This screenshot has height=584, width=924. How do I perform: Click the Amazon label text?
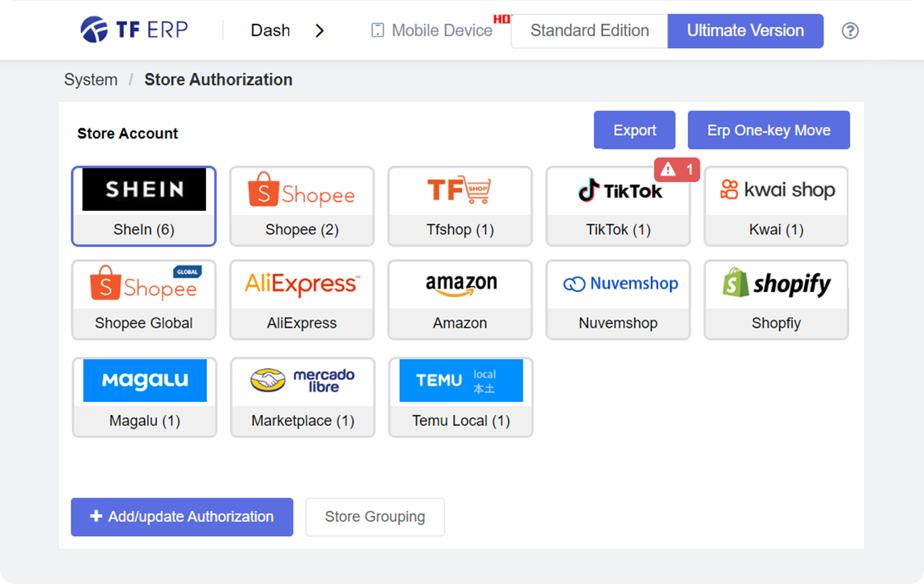coord(460,323)
